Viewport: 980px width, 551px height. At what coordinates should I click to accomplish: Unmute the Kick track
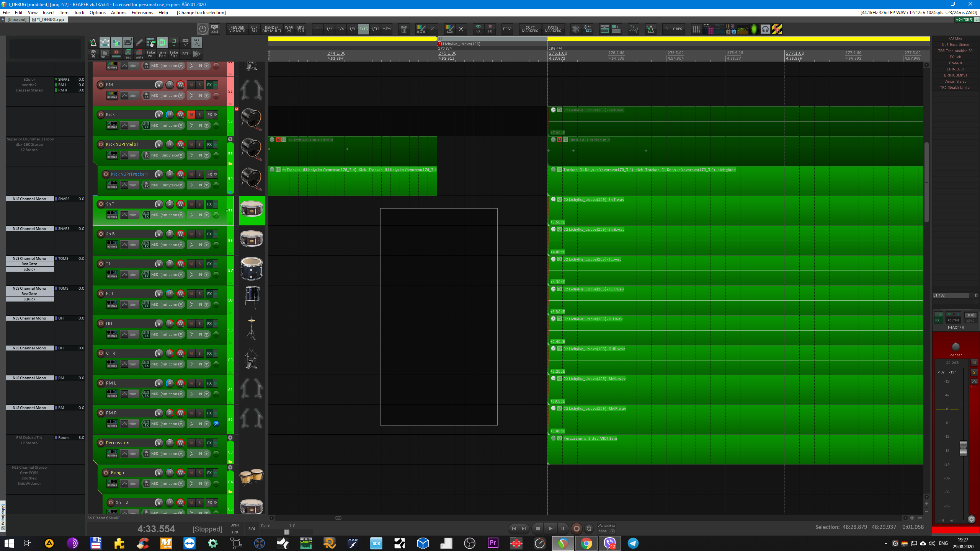point(191,114)
